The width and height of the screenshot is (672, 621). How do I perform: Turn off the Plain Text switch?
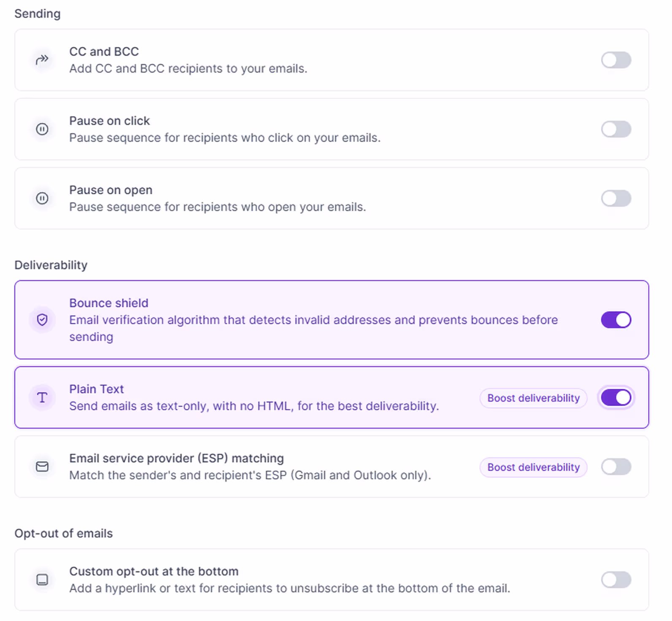point(616,397)
